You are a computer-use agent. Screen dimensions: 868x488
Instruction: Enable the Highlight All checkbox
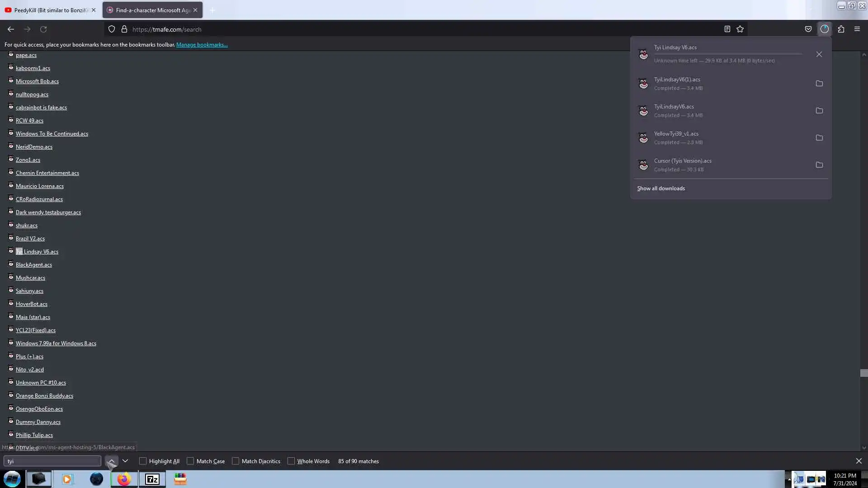143,461
